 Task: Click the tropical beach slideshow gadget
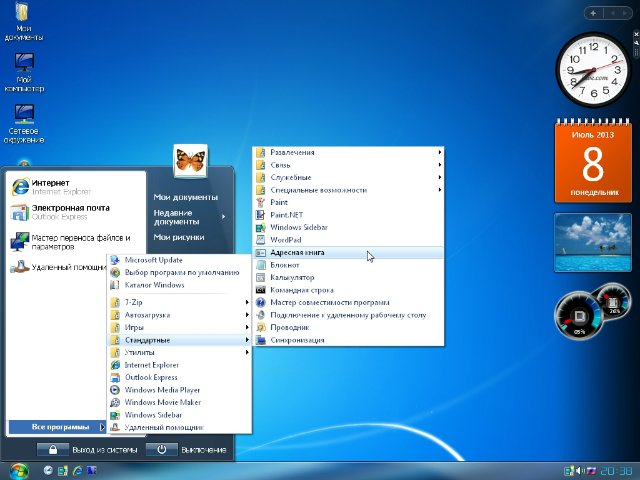pyautogui.click(x=594, y=243)
